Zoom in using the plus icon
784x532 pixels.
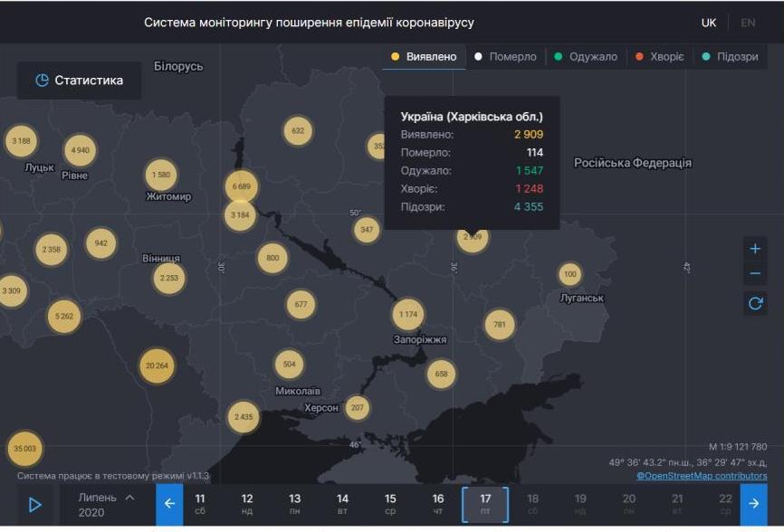tap(754, 246)
